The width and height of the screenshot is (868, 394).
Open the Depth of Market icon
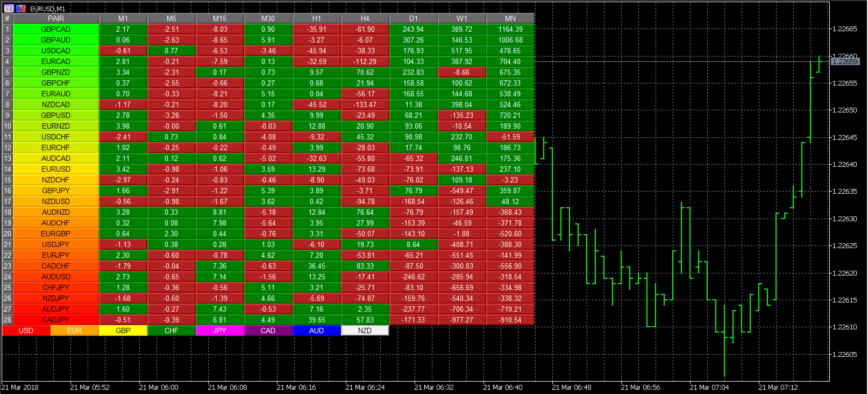pos(22,8)
